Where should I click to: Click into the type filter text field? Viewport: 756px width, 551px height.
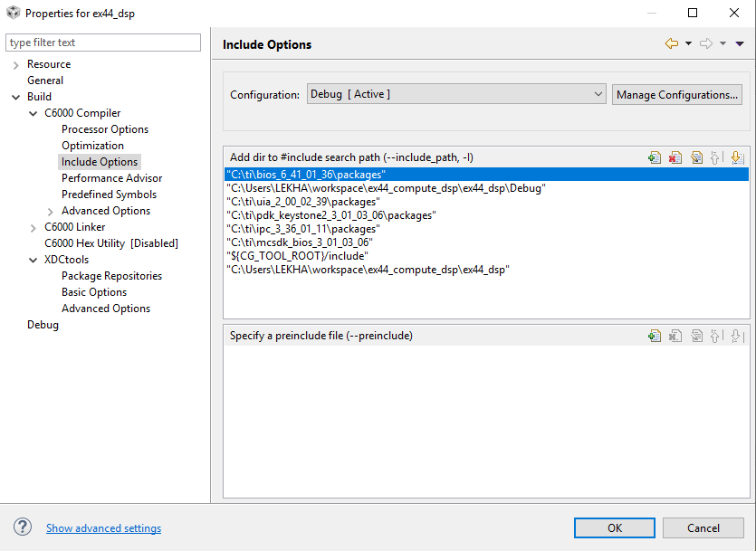[103, 43]
